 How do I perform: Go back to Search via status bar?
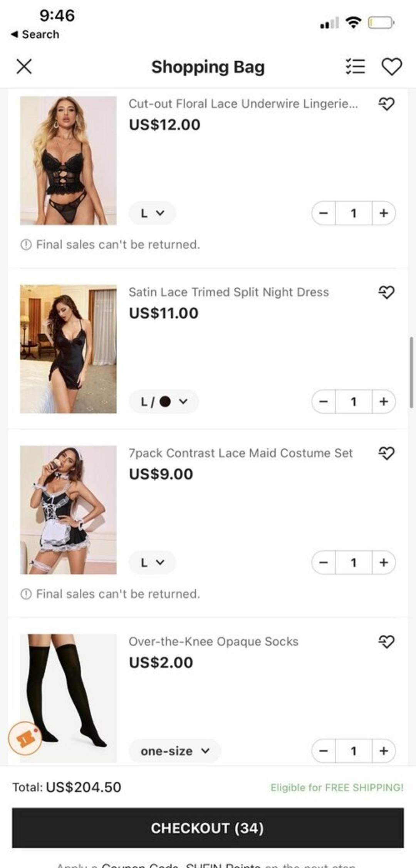click(35, 34)
